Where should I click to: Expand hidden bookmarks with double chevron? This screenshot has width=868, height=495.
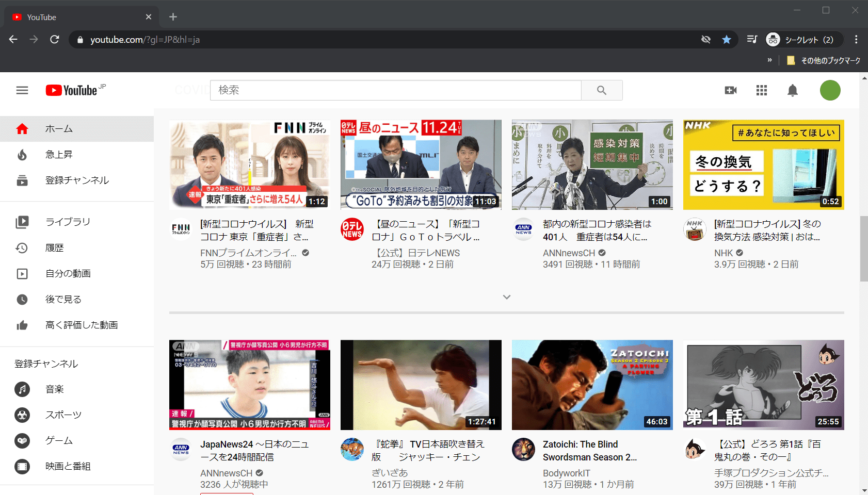tap(769, 60)
